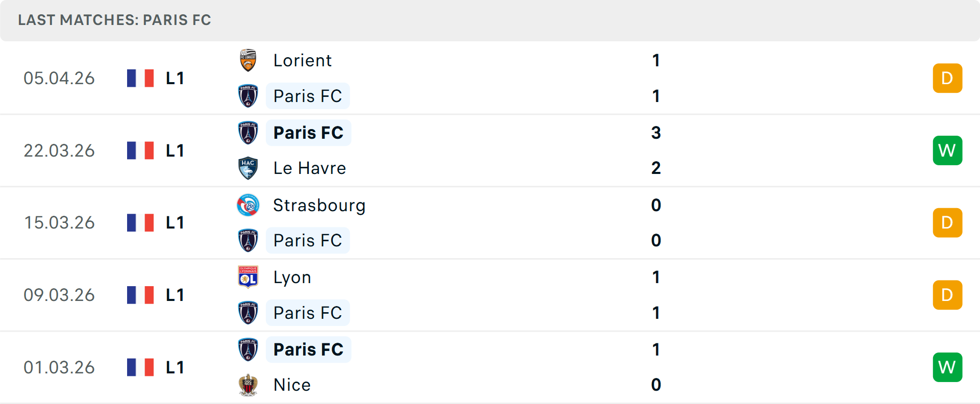Open the Lyon team link
The height and width of the screenshot is (404, 980).
(x=292, y=277)
